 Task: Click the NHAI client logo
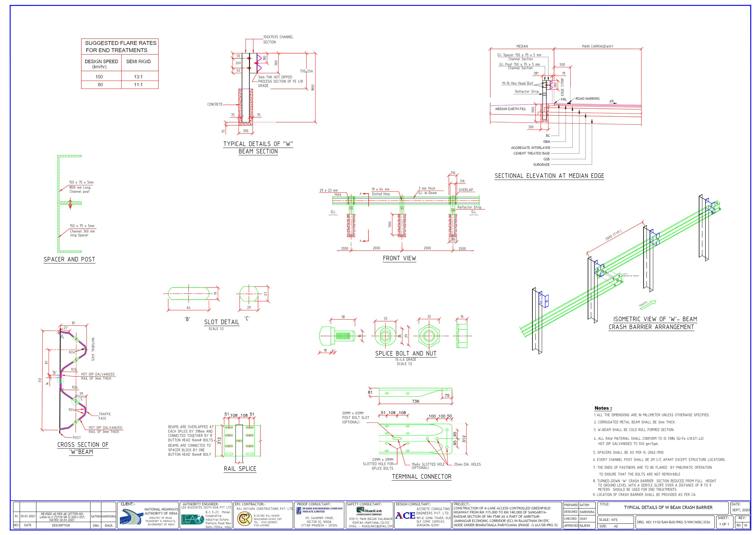[131, 517]
